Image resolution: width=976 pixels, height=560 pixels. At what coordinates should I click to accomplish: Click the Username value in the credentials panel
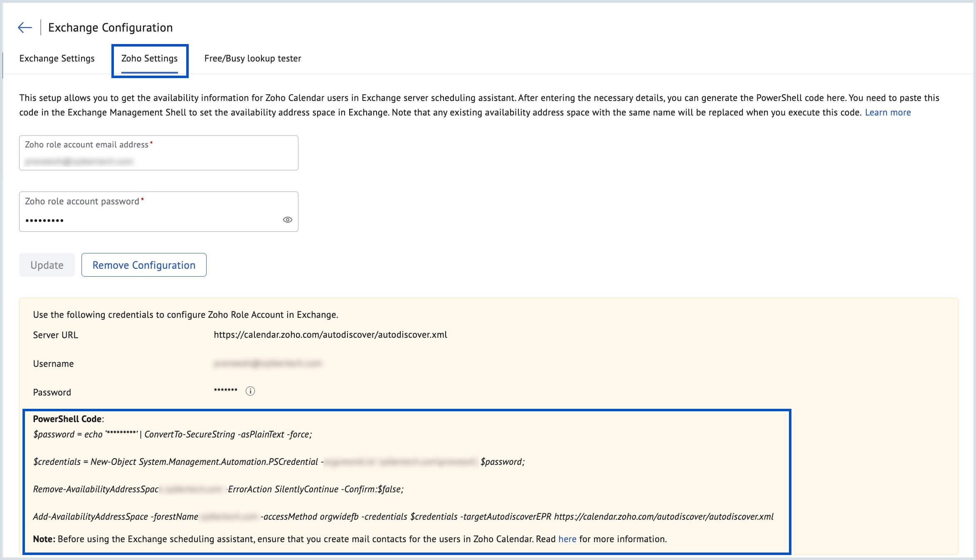click(x=269, y=363)
